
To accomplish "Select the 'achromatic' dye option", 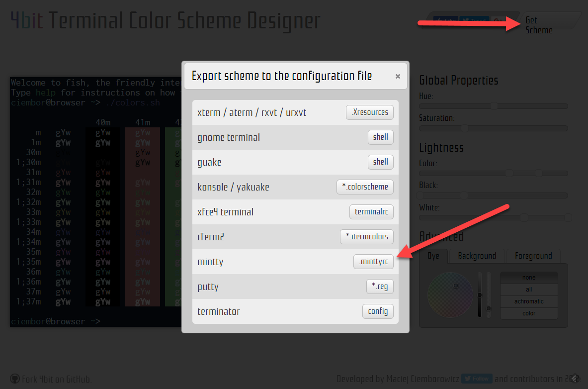I will point(529,301).
